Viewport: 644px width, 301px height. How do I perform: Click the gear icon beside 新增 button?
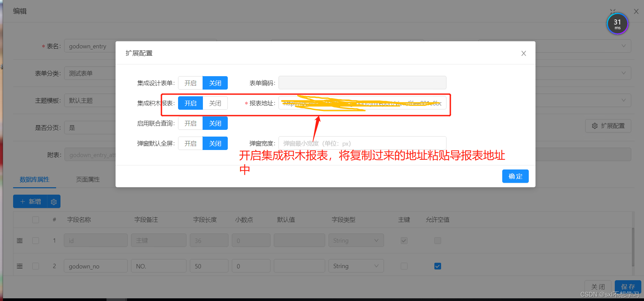54,202
